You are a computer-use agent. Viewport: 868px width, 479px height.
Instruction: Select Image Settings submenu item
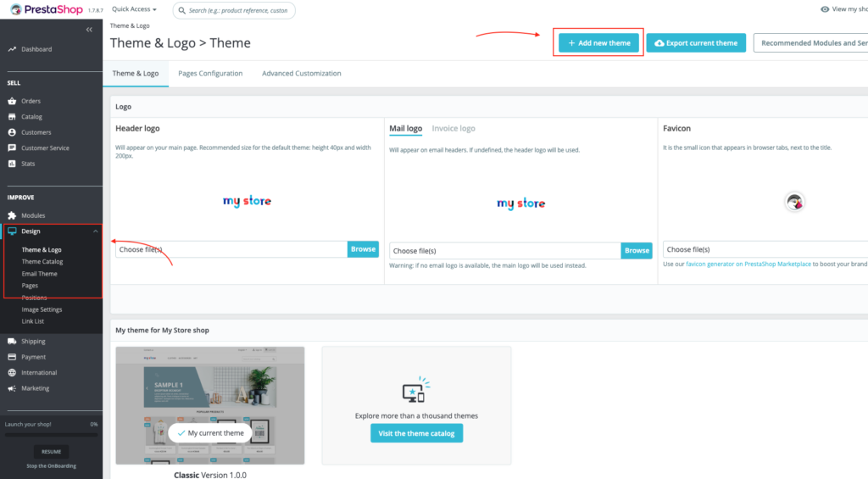click(42, 309)
